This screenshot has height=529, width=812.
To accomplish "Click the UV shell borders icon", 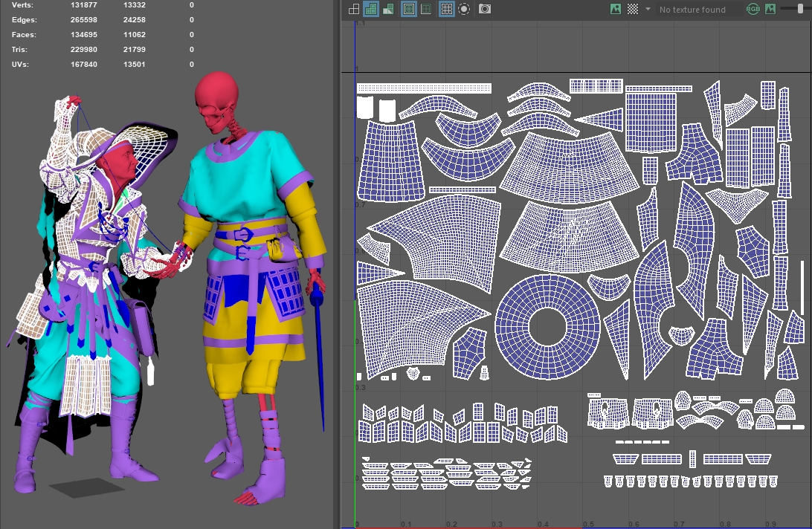I will [426, 9].
